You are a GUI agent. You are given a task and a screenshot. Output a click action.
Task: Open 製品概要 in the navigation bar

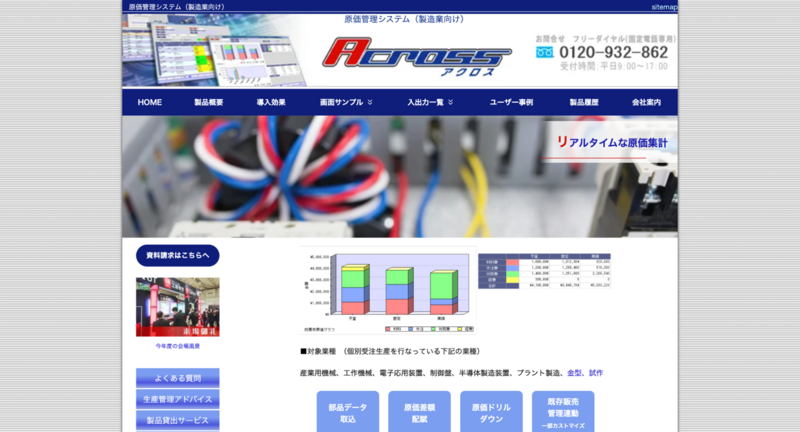coord(209,103)
